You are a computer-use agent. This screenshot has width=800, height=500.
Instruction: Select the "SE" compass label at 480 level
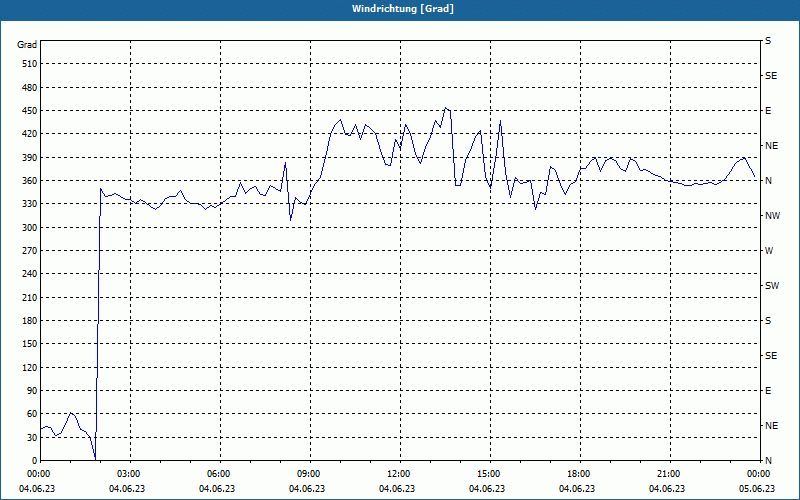pyautogui.click(x=771, y=76)
